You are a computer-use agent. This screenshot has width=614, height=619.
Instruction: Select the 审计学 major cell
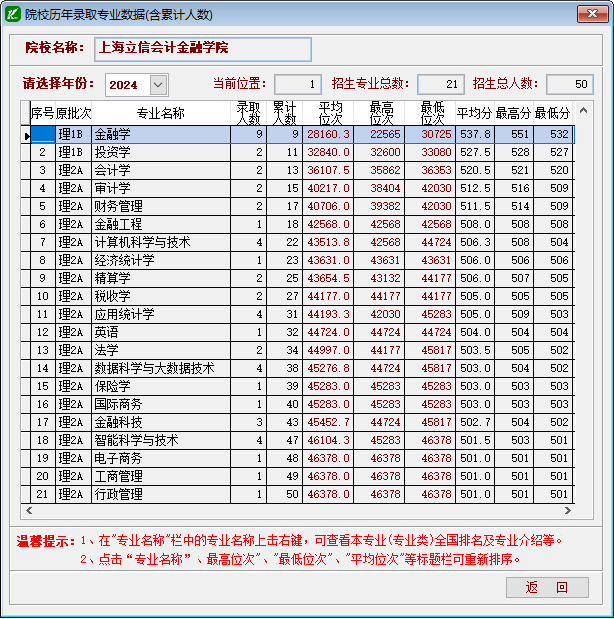(x=161, y=188)
